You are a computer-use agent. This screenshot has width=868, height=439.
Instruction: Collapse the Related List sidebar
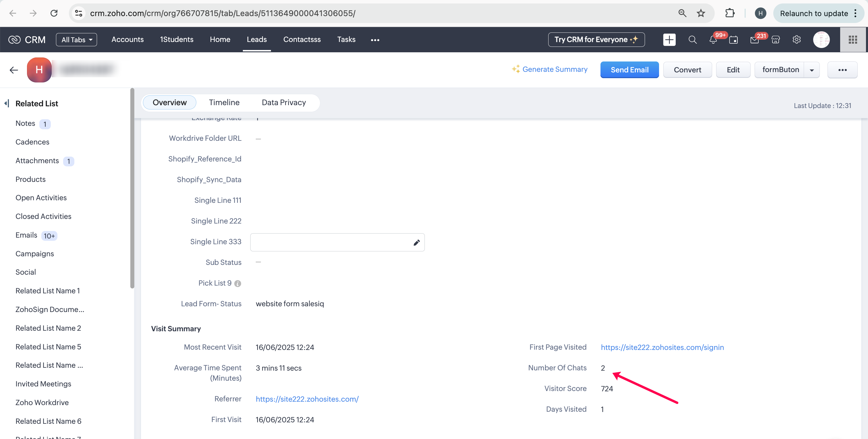click(7, 103)
